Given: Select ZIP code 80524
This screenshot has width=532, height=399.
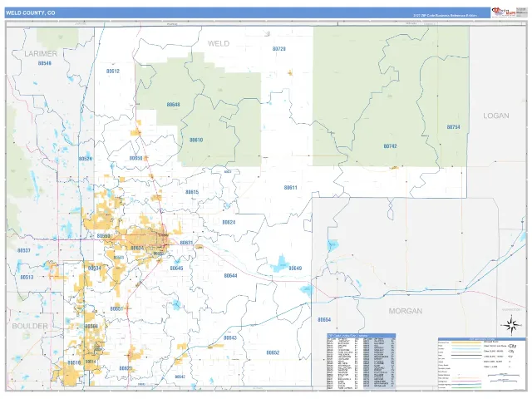Looking at the screenshot, I should [85, 159].
